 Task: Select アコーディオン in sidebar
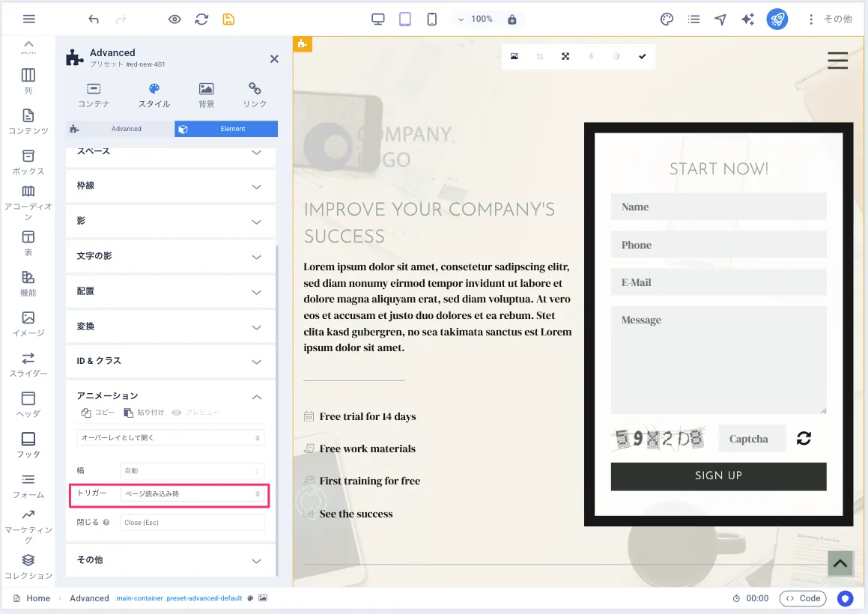pyautogui.click(x=28, y=203)
